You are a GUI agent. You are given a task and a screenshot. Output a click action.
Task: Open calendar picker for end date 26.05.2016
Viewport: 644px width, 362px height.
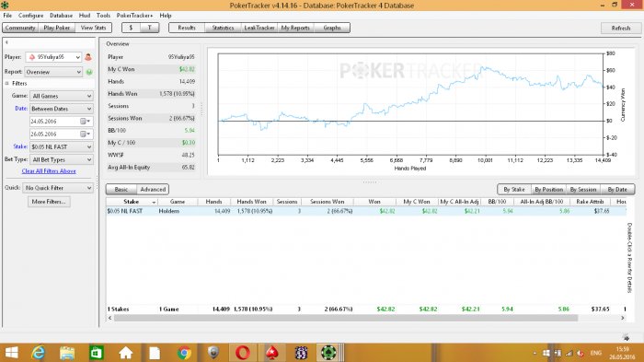point(85,134)
